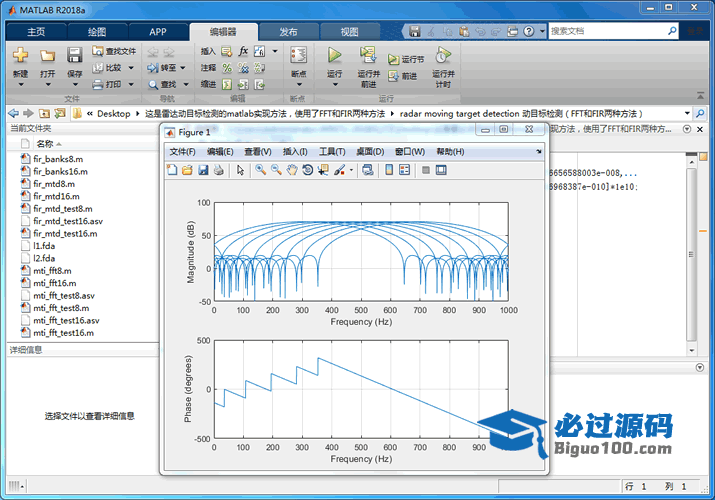Select the Zoom In tool in Figure 1

pos(260,170)
